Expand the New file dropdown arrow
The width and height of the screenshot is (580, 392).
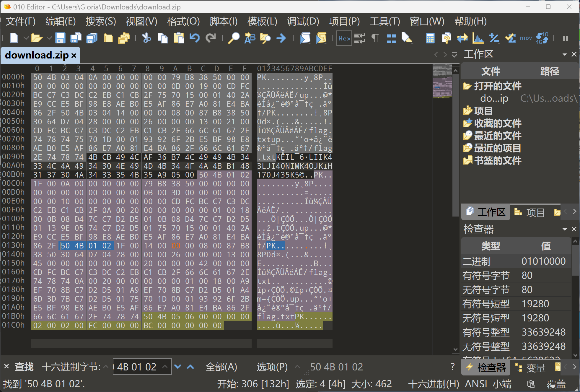[x=26, y=38]
